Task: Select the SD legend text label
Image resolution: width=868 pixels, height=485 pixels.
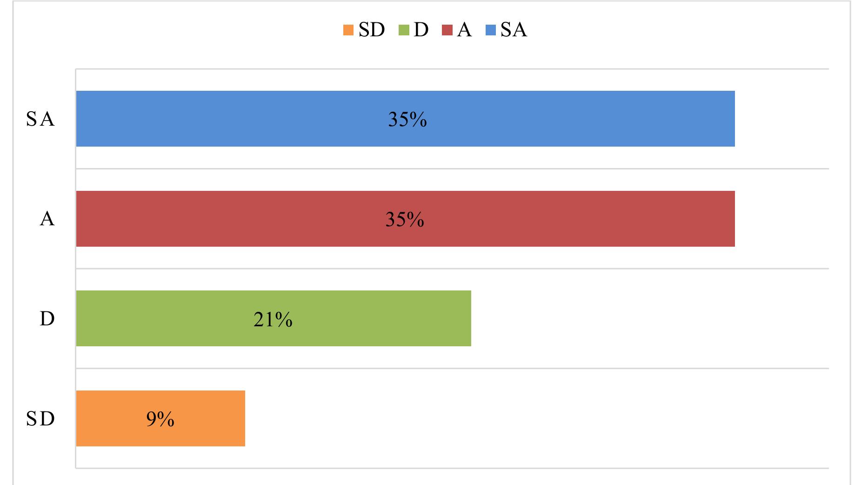Action: pos(372,30)
